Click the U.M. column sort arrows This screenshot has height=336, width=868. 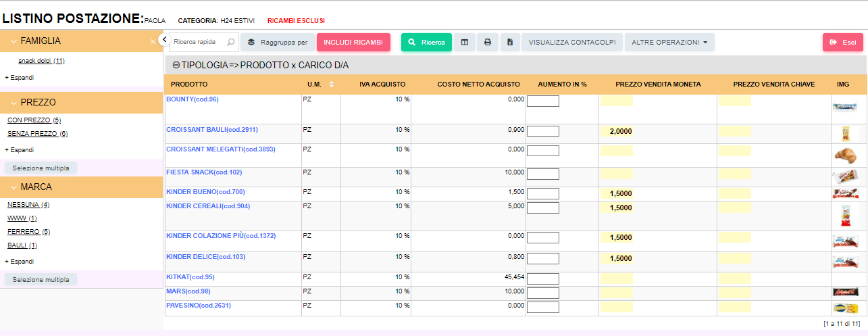[331, 85]
